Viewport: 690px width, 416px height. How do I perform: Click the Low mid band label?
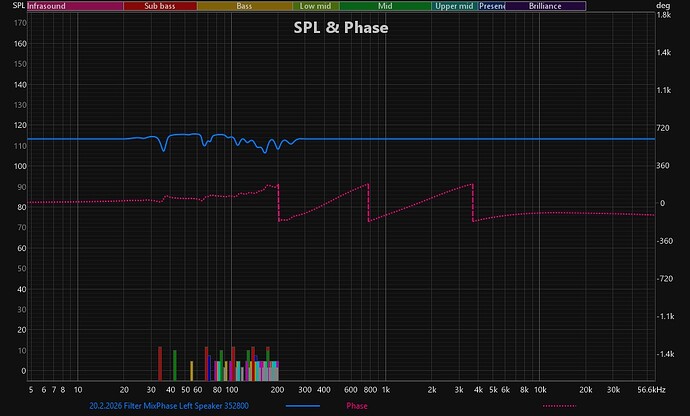coord(316,6)
